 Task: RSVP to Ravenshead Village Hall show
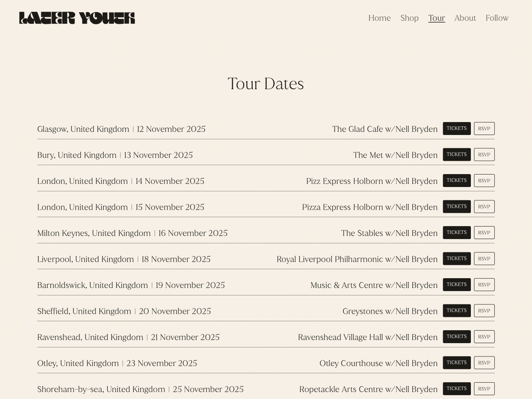pos(484,336)
